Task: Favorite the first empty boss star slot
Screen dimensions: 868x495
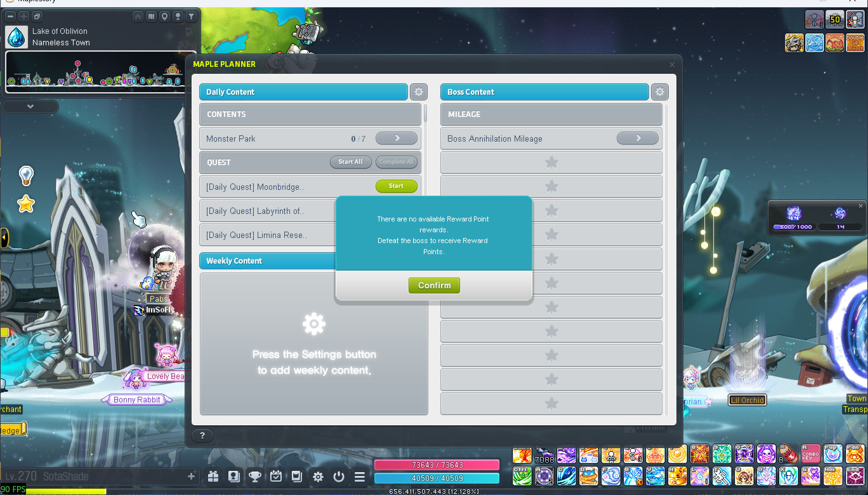Action: [x=551, y=163]
